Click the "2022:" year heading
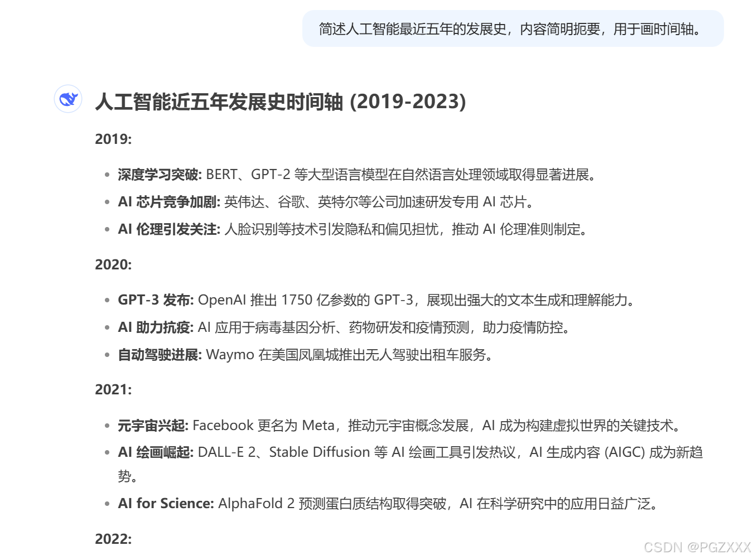The width and height of the screenshot is (753, 560). pos(113,539)
